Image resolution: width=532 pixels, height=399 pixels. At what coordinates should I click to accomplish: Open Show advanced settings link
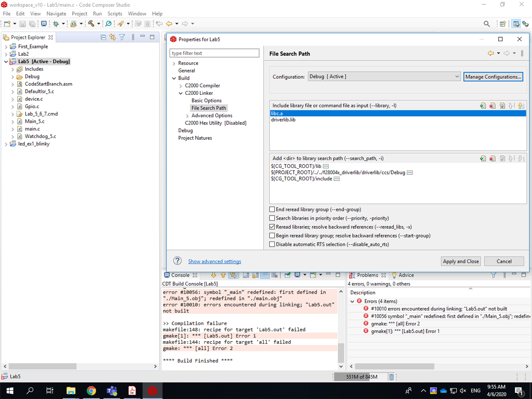215,261
